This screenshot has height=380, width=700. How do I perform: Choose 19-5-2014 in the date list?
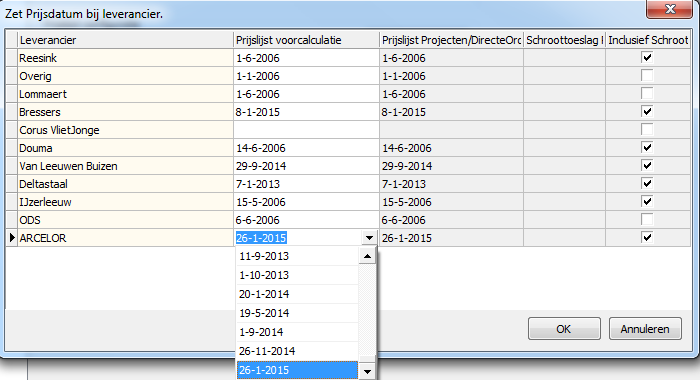(297, 313)
